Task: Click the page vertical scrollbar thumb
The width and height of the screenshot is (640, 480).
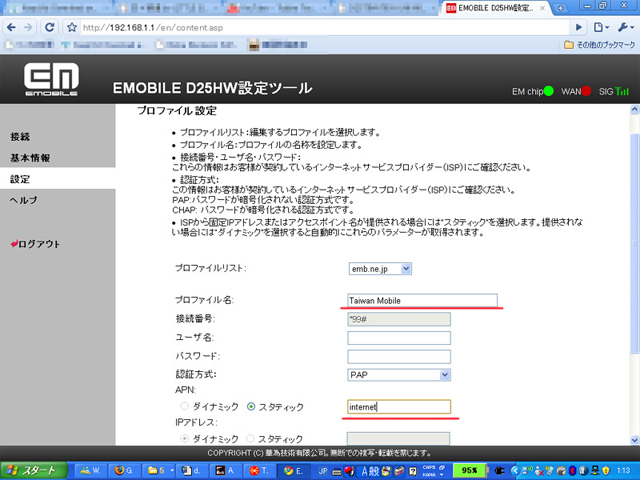Action: 634,245
